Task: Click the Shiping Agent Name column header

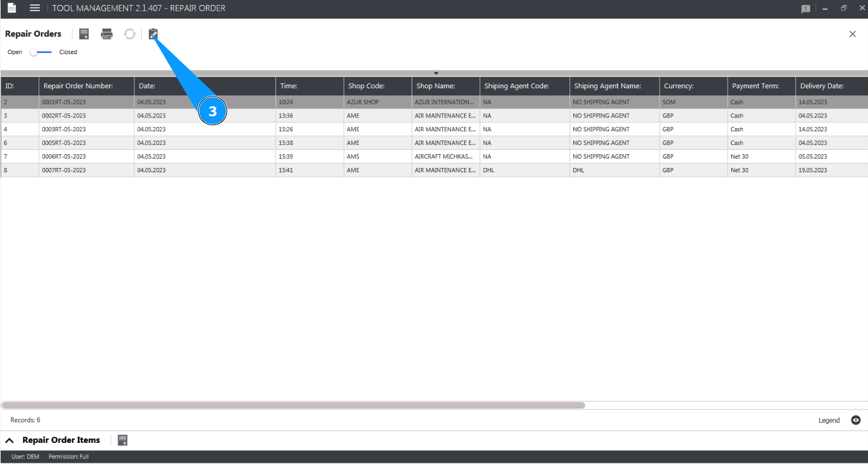Action: [x=615, y=86]
